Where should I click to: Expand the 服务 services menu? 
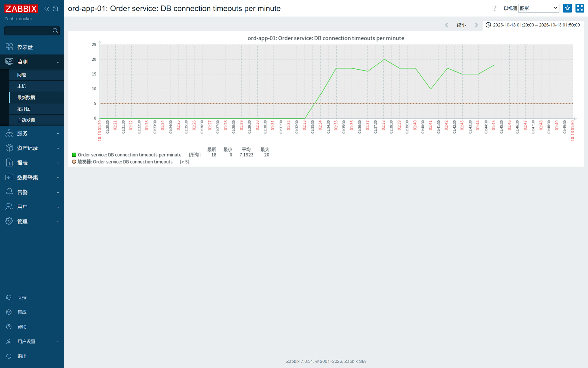[32, 133]
